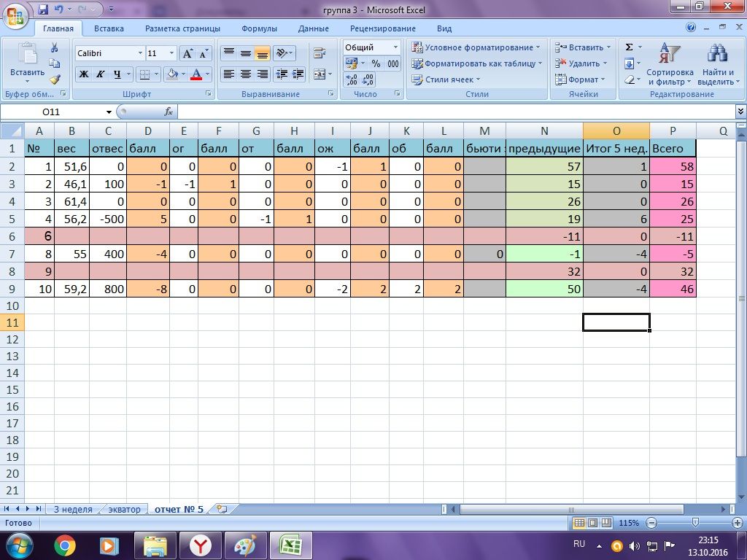
Task: Open the Calibri font name dropdown
Action: (x=140, y=53)
